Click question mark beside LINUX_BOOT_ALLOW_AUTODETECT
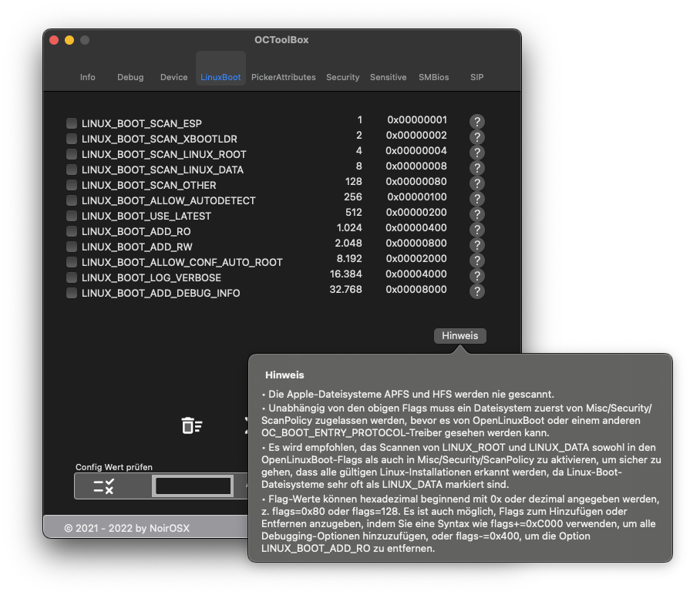The width and height of the screenshot is (700, 595). 476,199
